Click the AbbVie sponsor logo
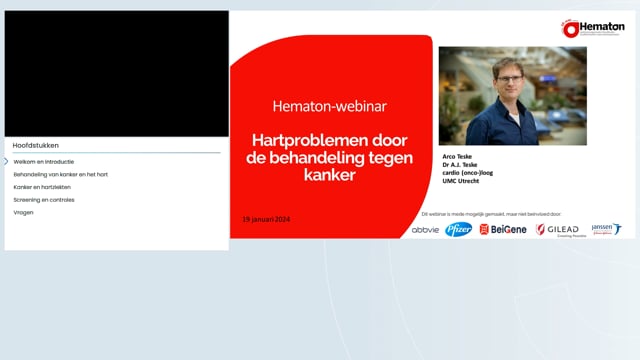Viewport: 640px width, 360px height. pos(425,230)
